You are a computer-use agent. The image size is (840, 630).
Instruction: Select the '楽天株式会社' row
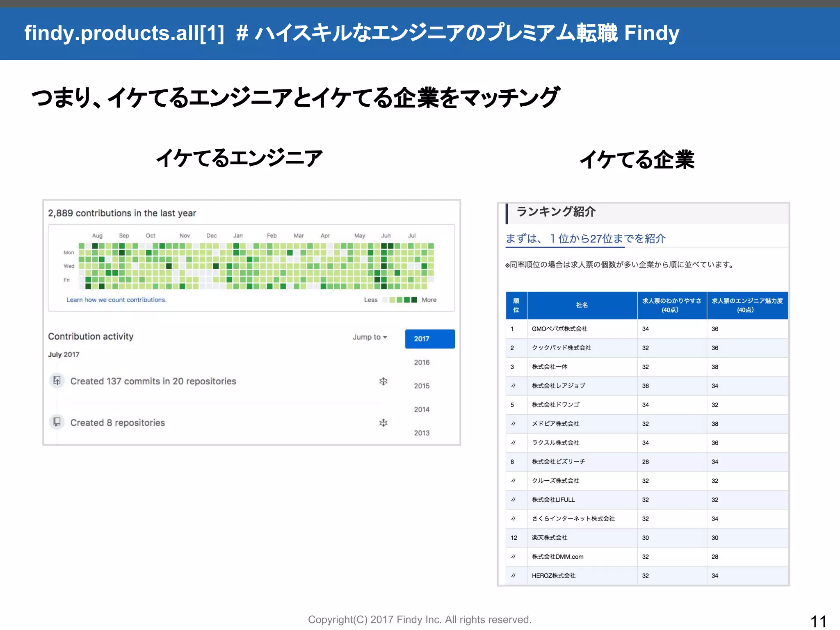647,538
